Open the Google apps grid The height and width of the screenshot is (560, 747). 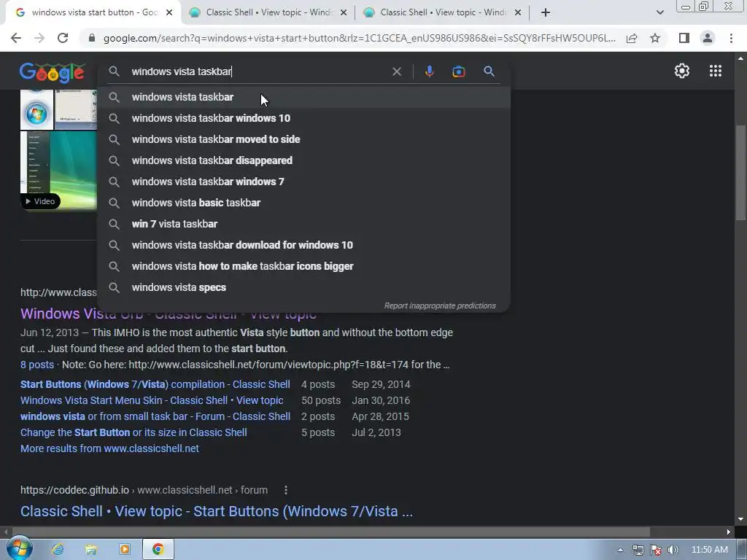[715, 71]
